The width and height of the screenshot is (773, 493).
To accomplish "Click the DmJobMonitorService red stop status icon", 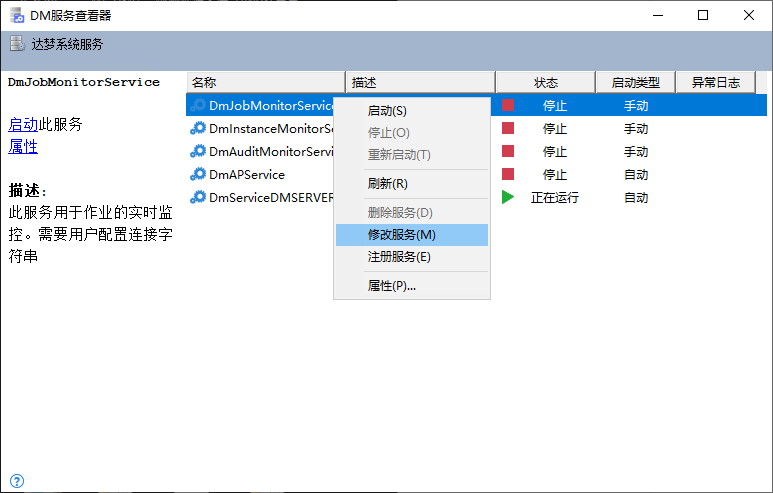I will click(x=508, y=105).
